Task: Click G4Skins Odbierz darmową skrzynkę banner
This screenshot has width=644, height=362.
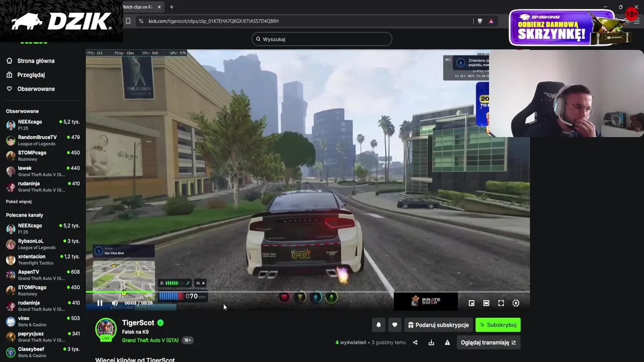Action: 570,28
